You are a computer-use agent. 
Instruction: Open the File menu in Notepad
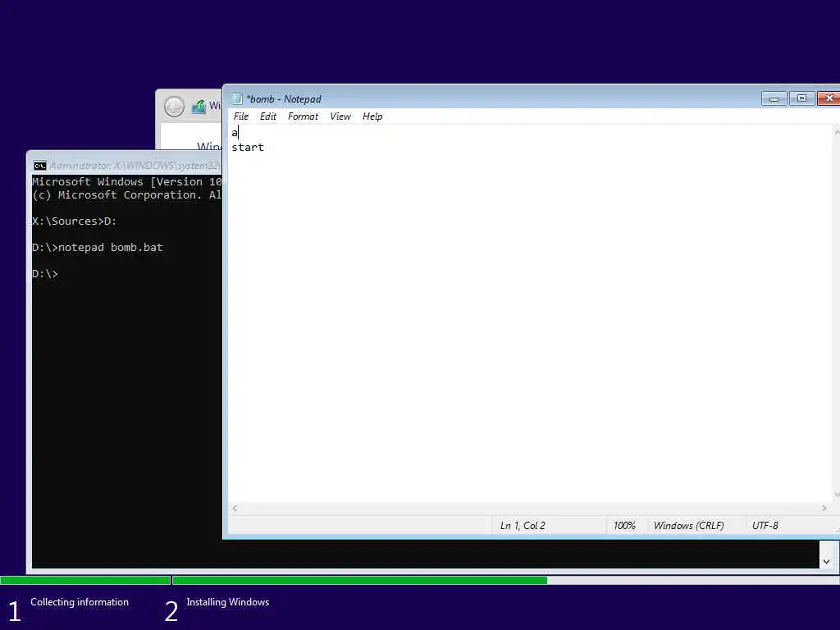(241, 116)
